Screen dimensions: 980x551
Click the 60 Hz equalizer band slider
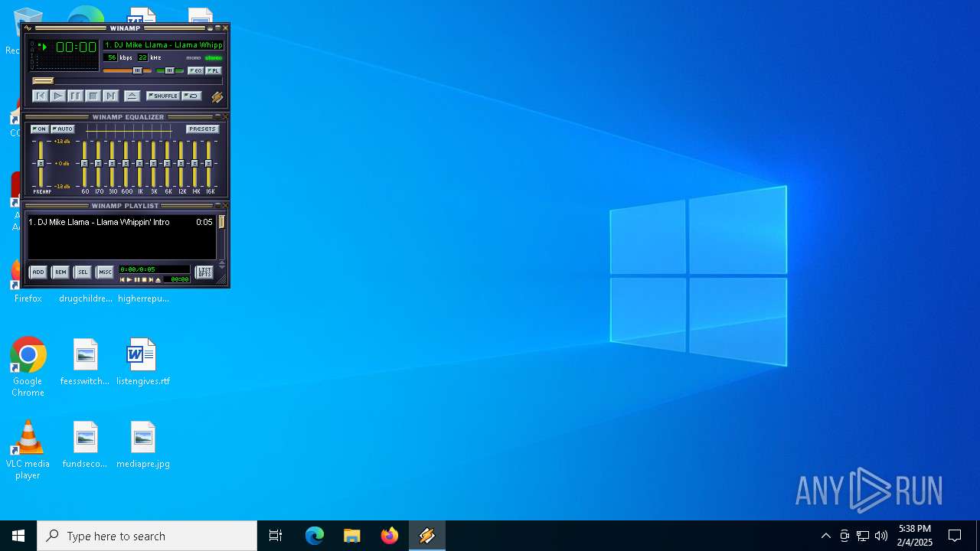(x=84, y=164)
